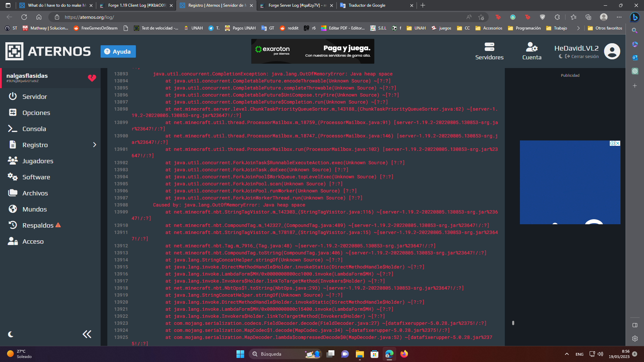This screenshot has width=644, height=362.
Task: Open Edge sidebar settings gear
Action: click(x=635, y=339)
